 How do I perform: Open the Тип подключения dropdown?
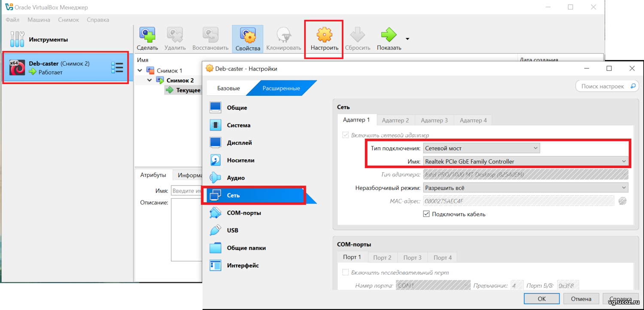tap(481, 148)
